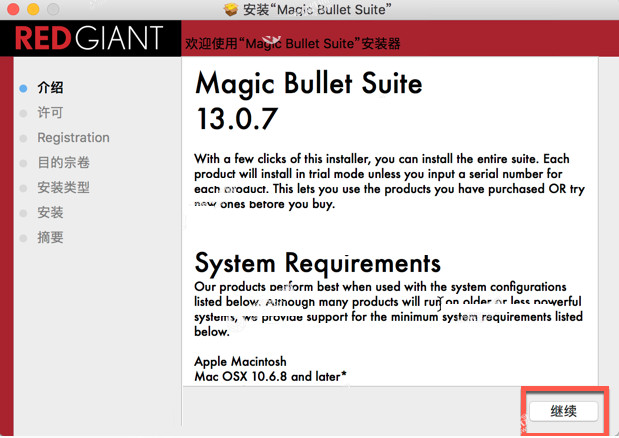Click the 继续 (Continue) button
619x438 pixels.
(563, 411)
